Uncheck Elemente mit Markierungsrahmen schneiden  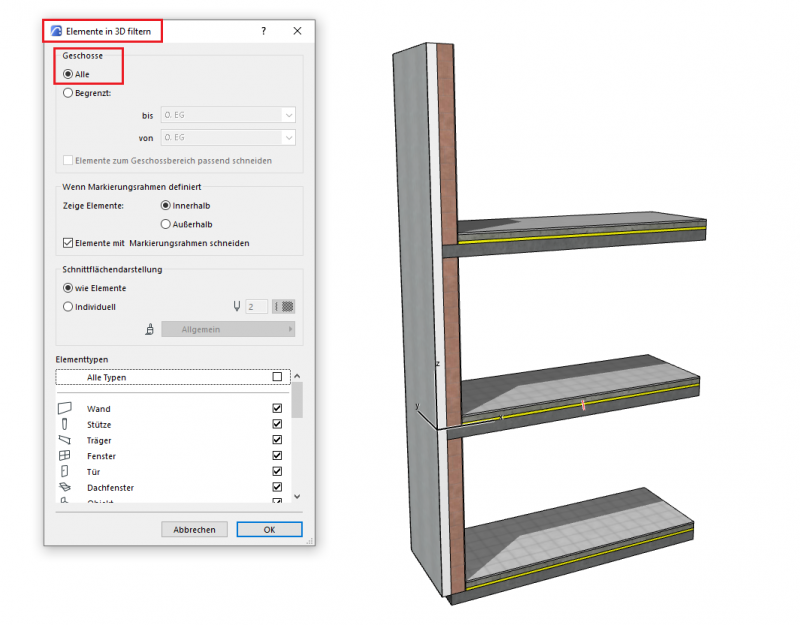pyautogui.click(x=68, y=243)
